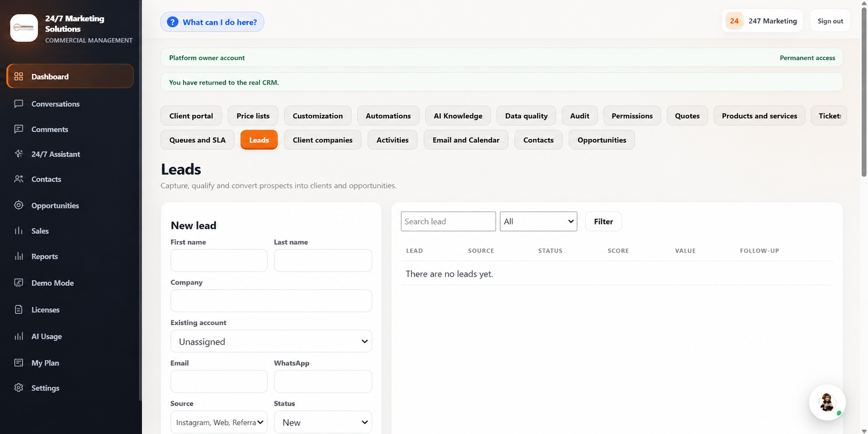Focus the Company input field
The width and height of the screenshot is (868, 434).
(x=271, y=300)
